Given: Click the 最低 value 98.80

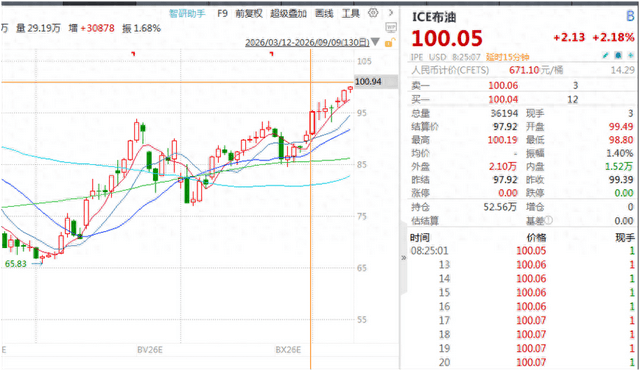Looking at the screenshot, I should 621,140.
